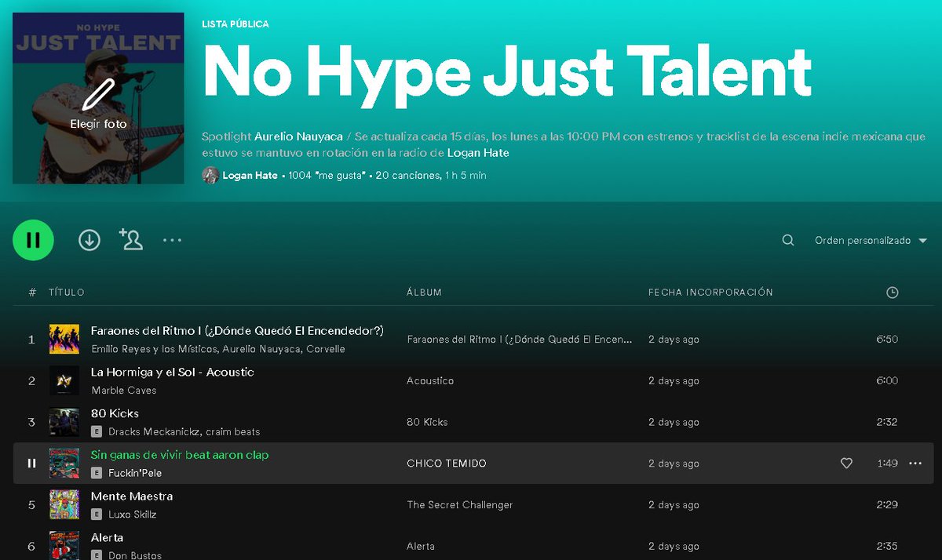Pause playback with the green button

click(x=33, y=240)
